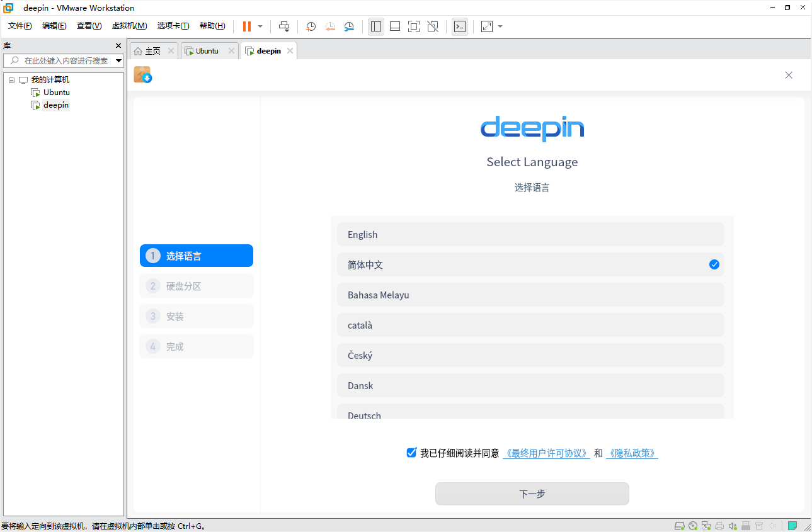Click the VMware Workstation title bar app icon
The height and width of the screenshot is (532, 812).
coord(8,8)
